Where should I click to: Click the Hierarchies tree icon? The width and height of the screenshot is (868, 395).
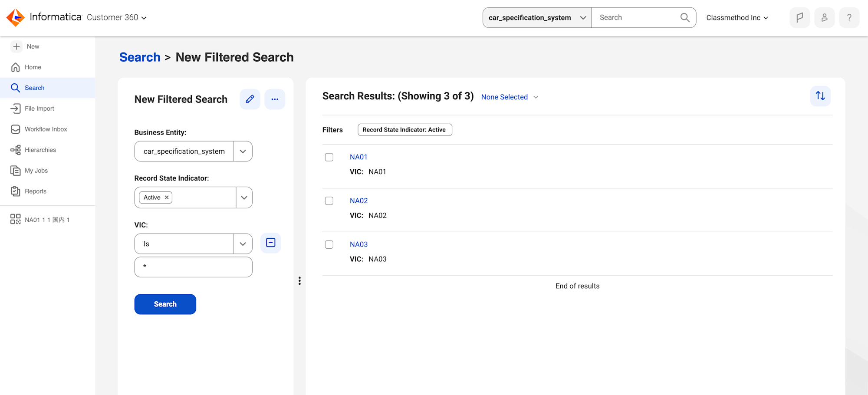(x=16, y=150)
